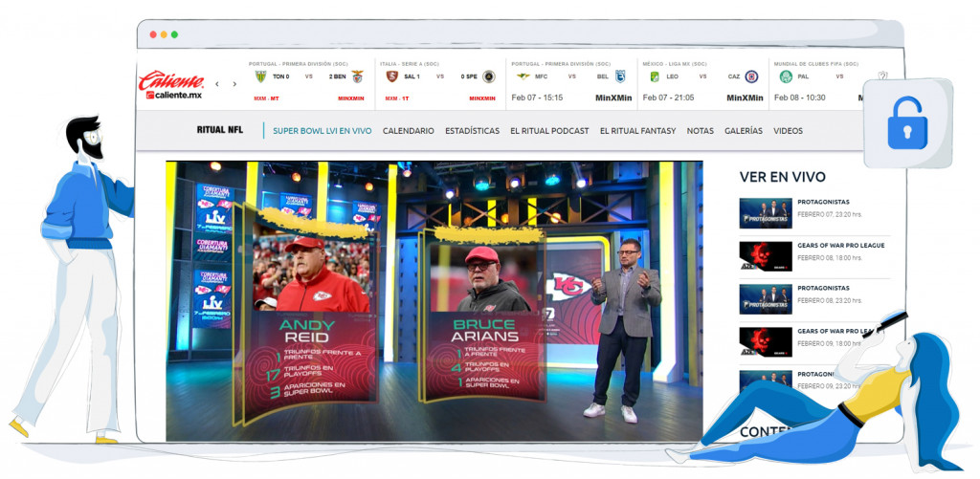The height and width of the screenshot is (479, 980).
Task: Open El Ritual Podcast section
Action: [549, 131]
